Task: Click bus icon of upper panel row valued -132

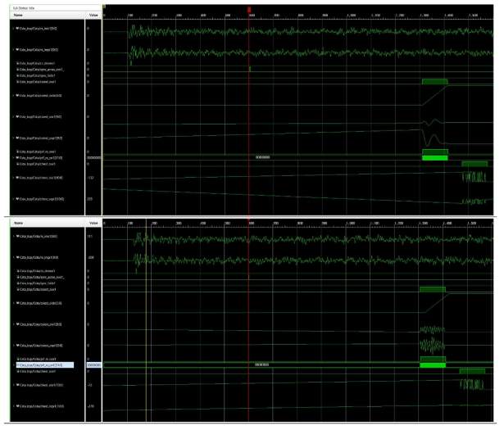Action: click(17, 178)
